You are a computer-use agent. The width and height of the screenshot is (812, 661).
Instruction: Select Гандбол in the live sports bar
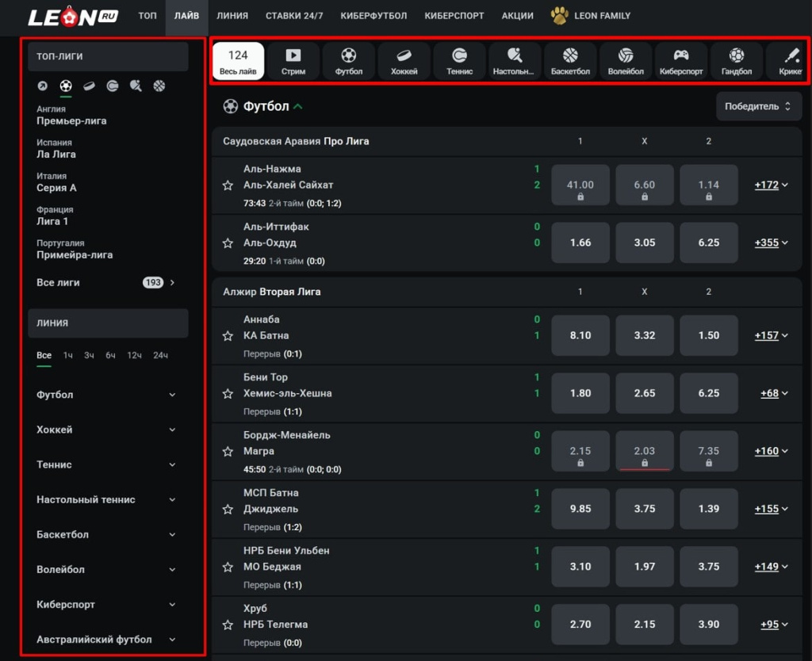pyautogui.click(x=737, y=61)
